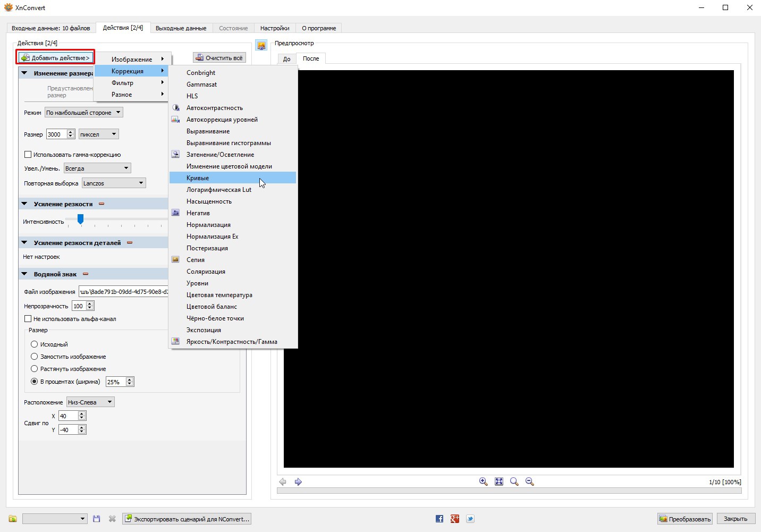Remove the Водяной знак action via minus icon
This screenshot has width=761, height=532.
(86, 274)
